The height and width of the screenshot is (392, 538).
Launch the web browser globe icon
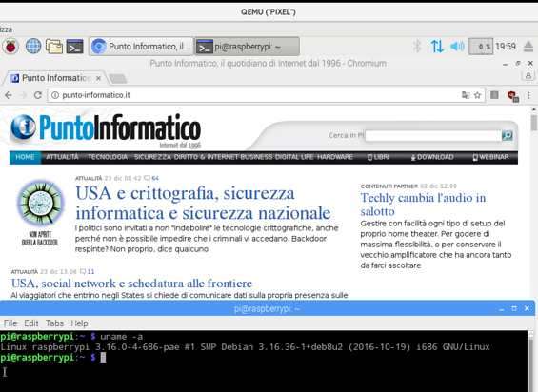pos(33,47)
